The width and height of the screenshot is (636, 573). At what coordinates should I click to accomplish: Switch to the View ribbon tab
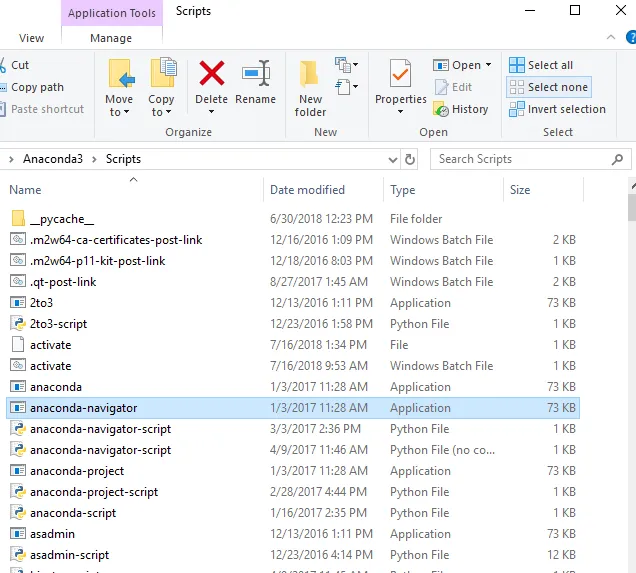pyautogui.click(x=31, y=38)
